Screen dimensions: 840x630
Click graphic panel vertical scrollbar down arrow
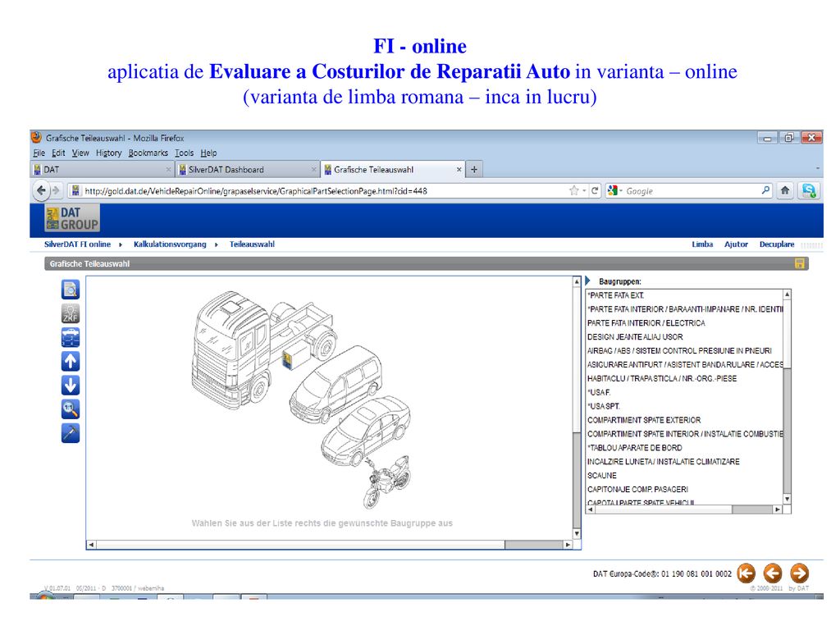click(577, 533)
